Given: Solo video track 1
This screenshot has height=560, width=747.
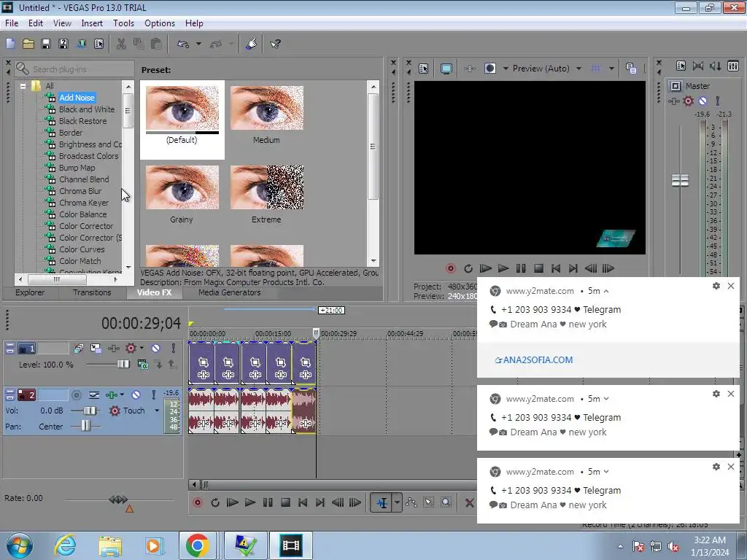Looking at the screenshot, I should 174,349.
